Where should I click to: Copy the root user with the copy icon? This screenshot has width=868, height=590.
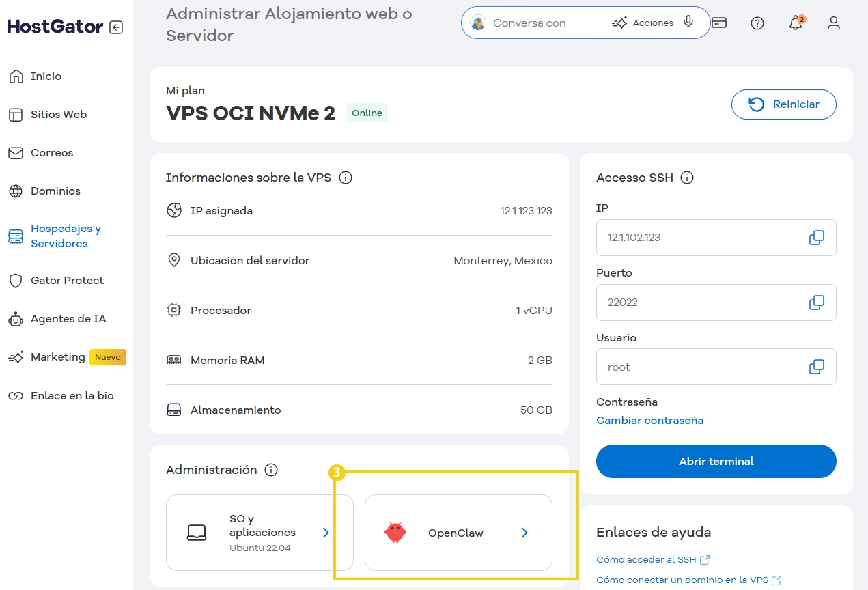816,367
